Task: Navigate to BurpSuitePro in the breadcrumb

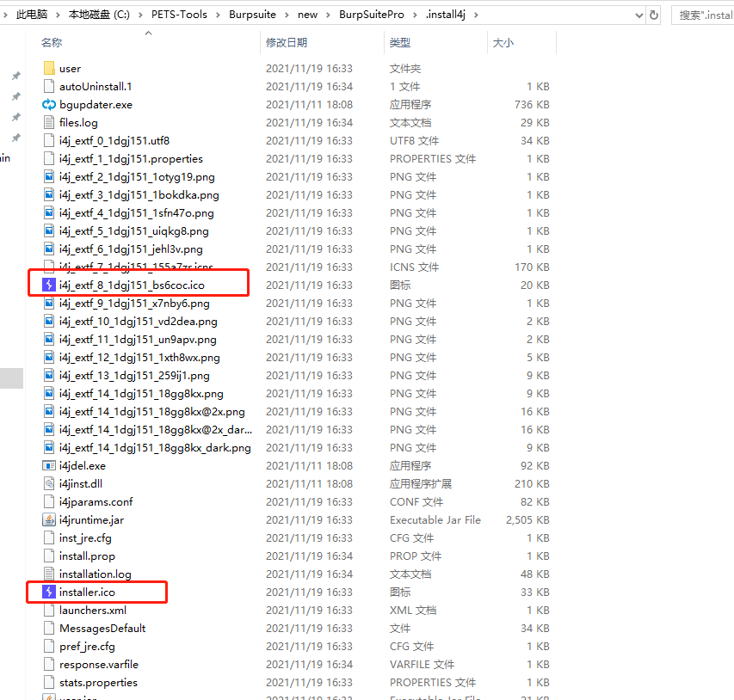Action: click(x=372, y=15)
